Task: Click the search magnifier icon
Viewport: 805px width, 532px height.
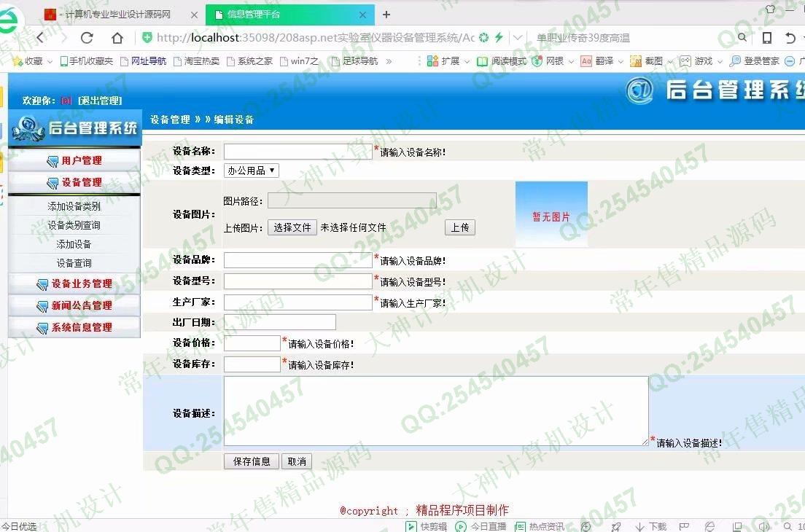Action: coord(742,38)
